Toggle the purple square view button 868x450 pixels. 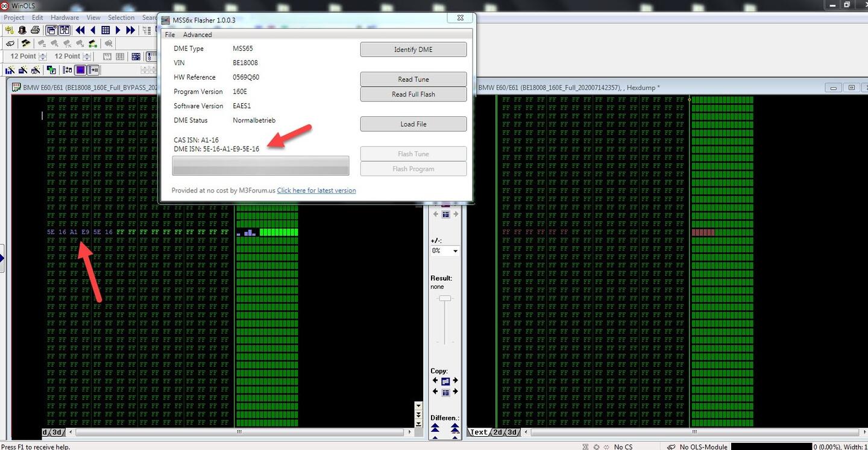80,70
